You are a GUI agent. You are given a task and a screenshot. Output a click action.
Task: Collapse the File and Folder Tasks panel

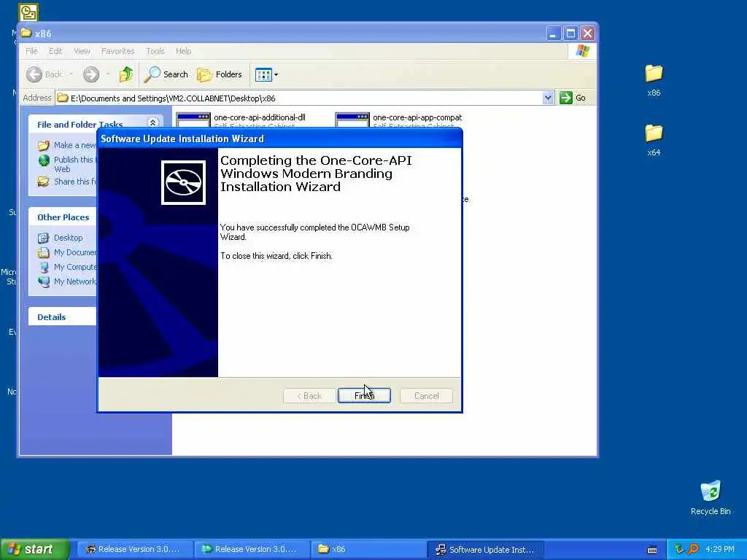(x=152, y=122)
